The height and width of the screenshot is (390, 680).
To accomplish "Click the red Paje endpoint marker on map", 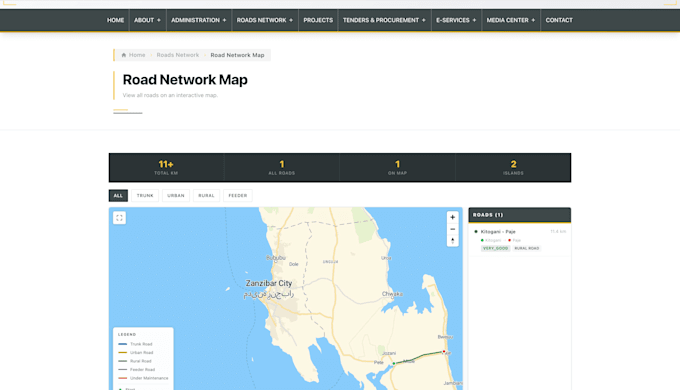I will (444, 351).
